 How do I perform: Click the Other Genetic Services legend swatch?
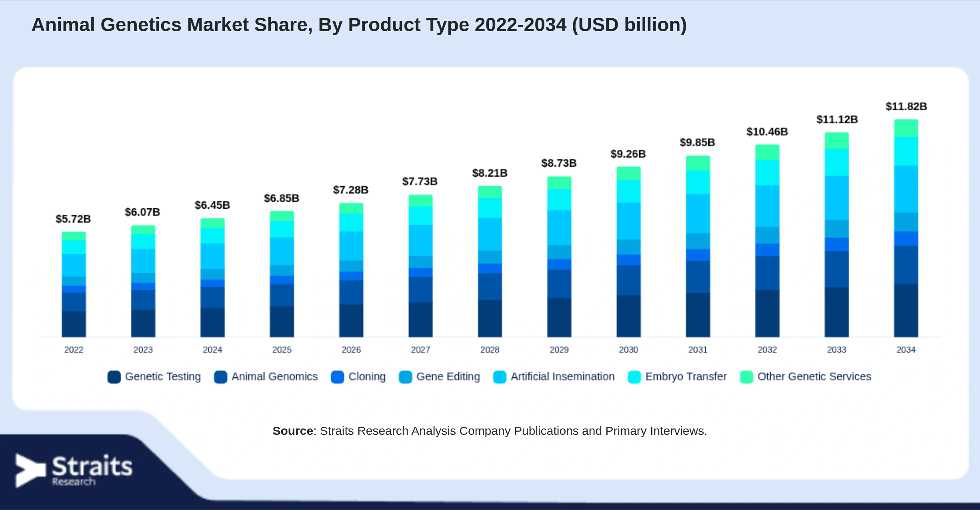click(746, 377)
